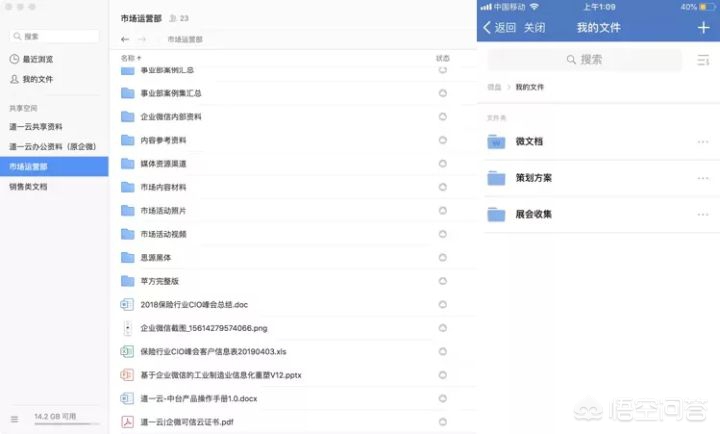This screenshot has width=720, height=434.
Task: Open more options for 微文档
Action: point(703,142)
